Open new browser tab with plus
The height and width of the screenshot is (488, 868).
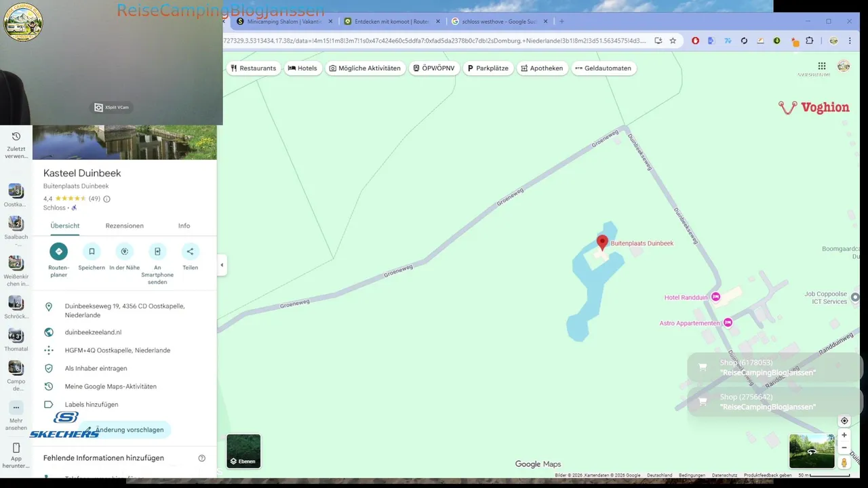click(561, 22)
